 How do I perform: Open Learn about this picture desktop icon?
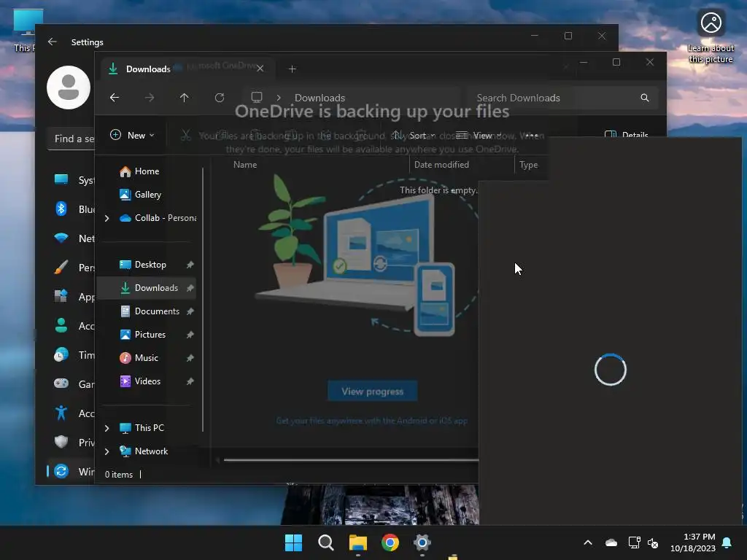(x=711, y=36)
